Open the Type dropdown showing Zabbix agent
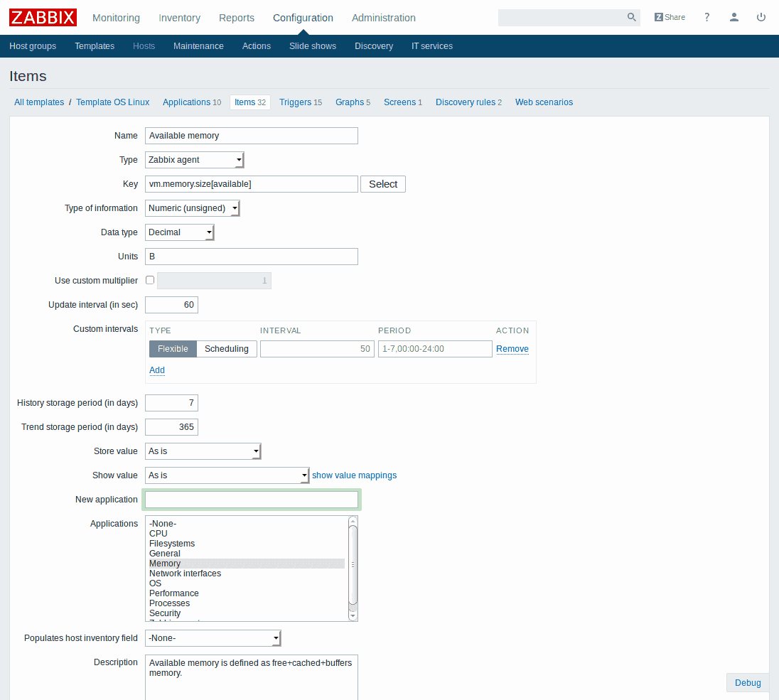This screenshot has height=700, width=779. [195, 160]
